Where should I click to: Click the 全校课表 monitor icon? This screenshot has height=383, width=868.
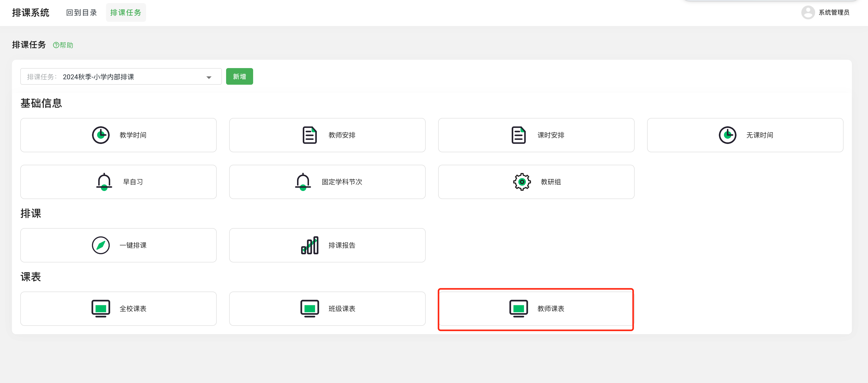pos(101,308)
